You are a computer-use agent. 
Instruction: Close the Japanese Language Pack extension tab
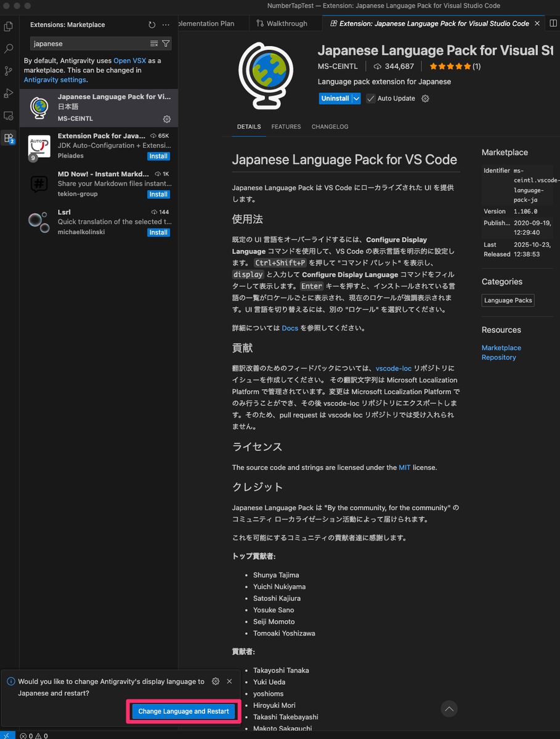[x=537, y=23]
